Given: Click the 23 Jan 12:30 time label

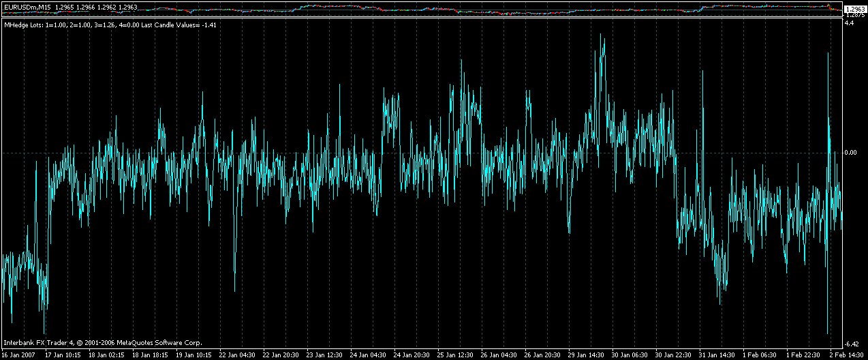Looking at the screenshot, I should (x=326, y=355).
